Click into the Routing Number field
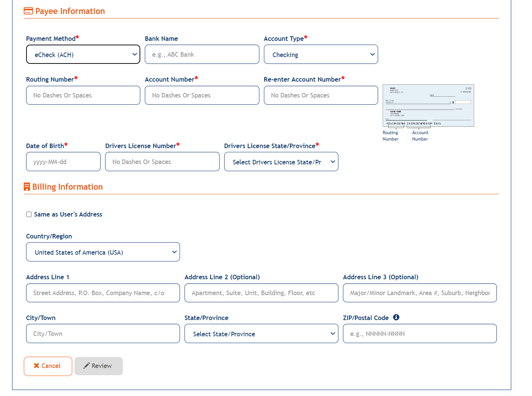 coord(83,95)
